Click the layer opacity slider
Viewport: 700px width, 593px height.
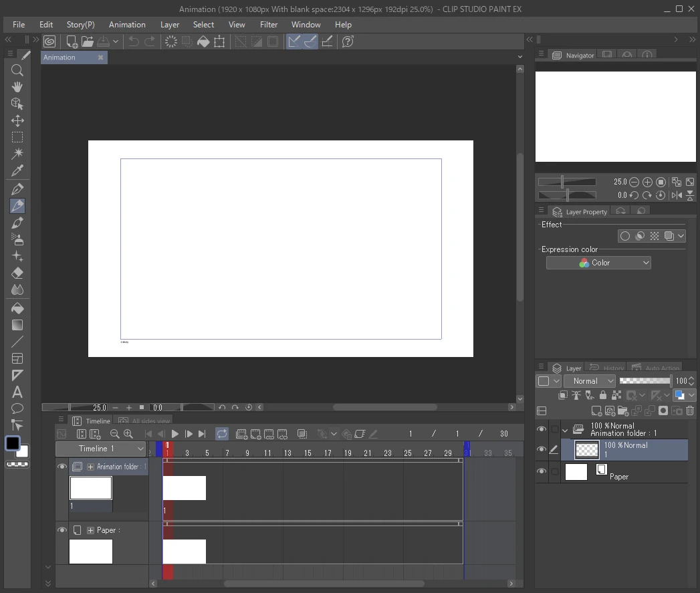645,381
